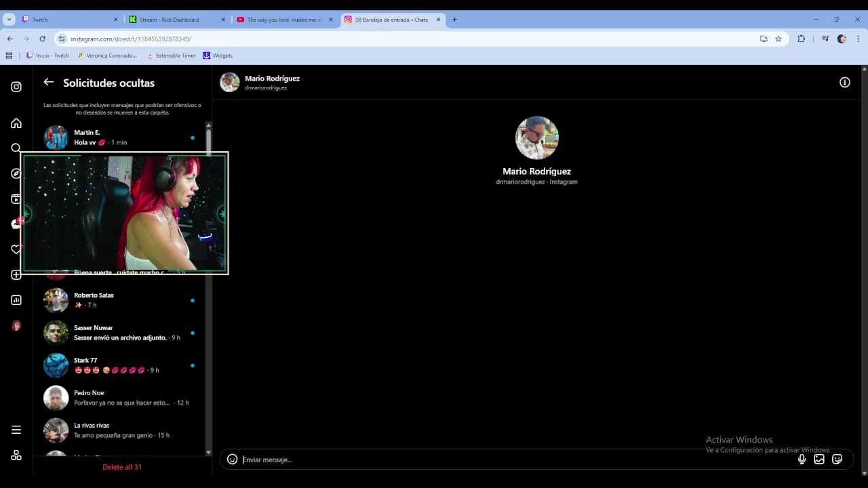Click Create new post plus icon

(16, 274)
